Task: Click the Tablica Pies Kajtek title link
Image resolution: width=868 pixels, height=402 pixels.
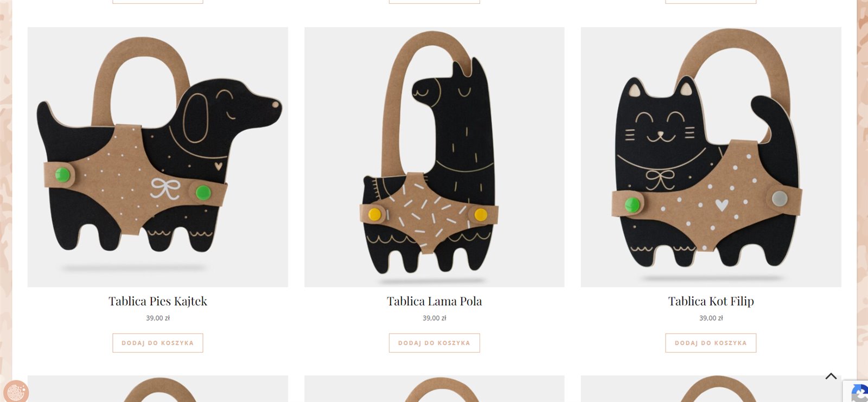Action: 158,301
